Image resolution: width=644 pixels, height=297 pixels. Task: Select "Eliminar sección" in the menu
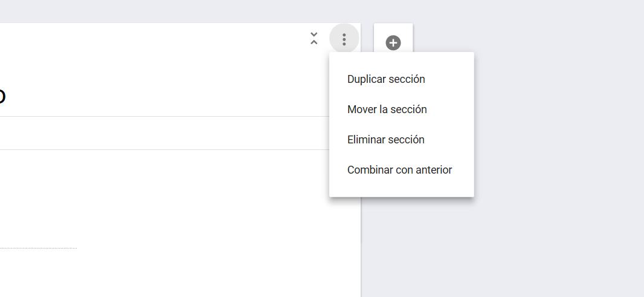point(385,140)
